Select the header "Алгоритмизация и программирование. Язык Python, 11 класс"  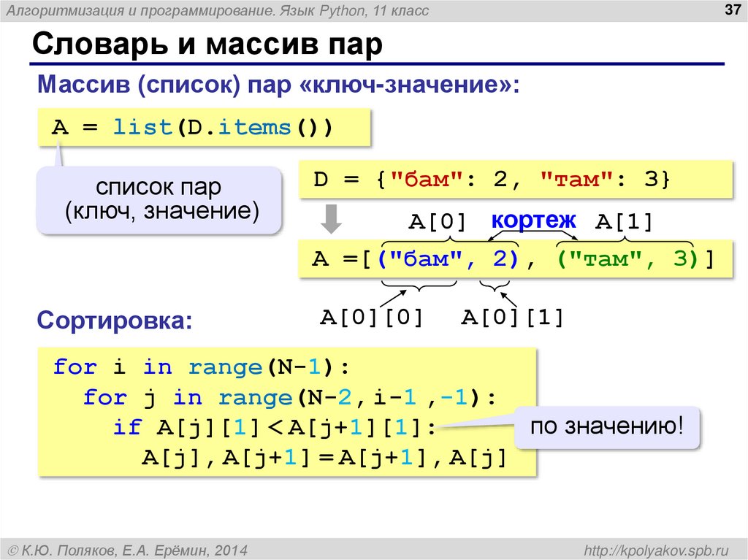pyautogui.click(x=218, y=11)
